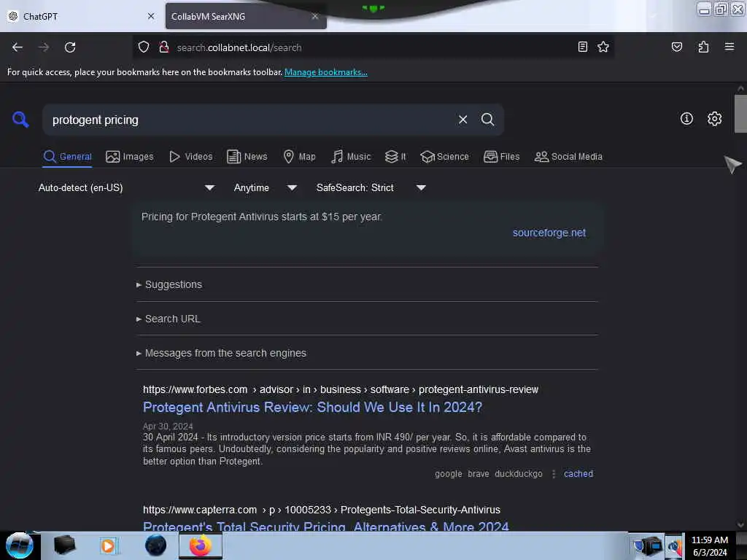Viewport: 747px width, 560px height.
Task: Open the Pocket save icon
Action: [676, 47]
